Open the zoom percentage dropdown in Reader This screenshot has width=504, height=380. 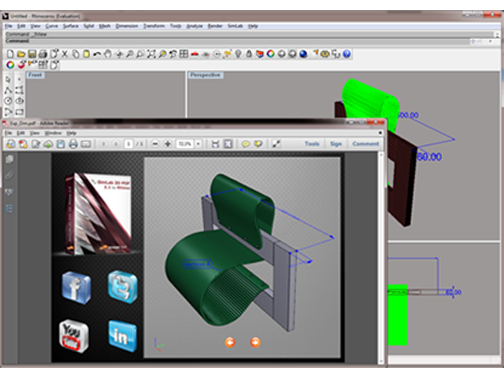pyautogui.click(x=198, y=144)
